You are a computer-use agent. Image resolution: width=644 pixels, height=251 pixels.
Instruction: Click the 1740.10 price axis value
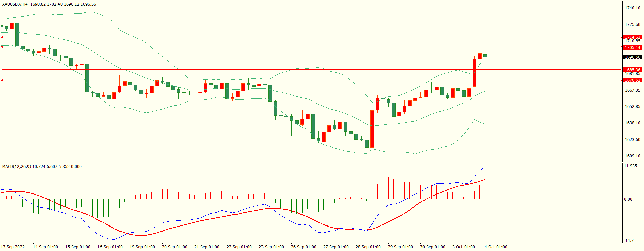point(632,8)
